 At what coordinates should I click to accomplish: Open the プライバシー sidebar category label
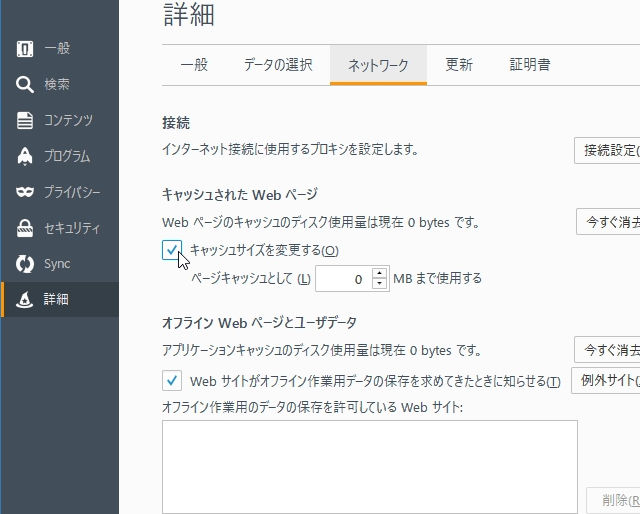[72, 192]
